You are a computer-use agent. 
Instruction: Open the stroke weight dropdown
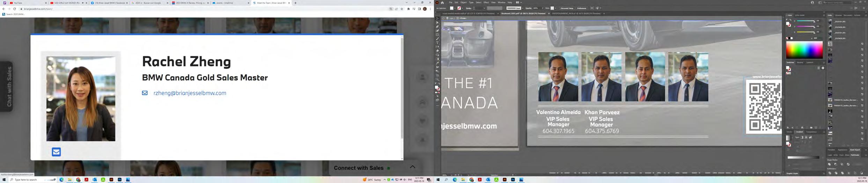(x=484, y=8)
